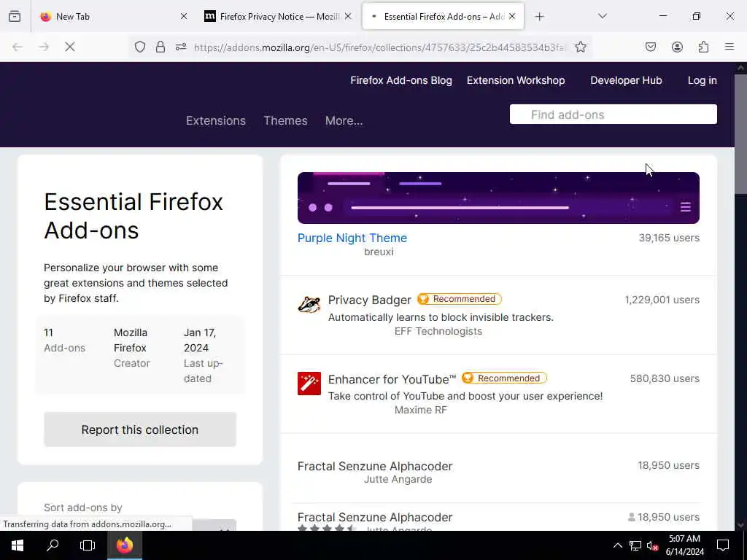Open a new tab with the plus button
This screenshot has height=560, width=747.
click(x=539, y=17)
